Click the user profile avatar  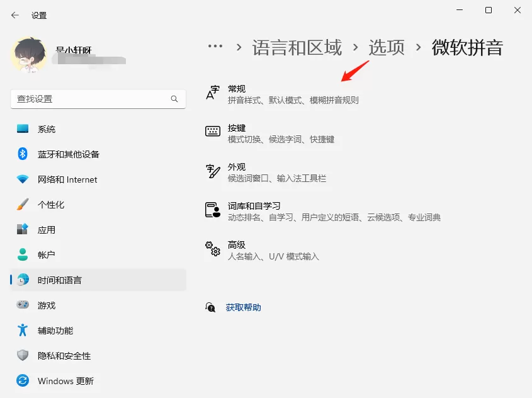click(x=29, y=55)
